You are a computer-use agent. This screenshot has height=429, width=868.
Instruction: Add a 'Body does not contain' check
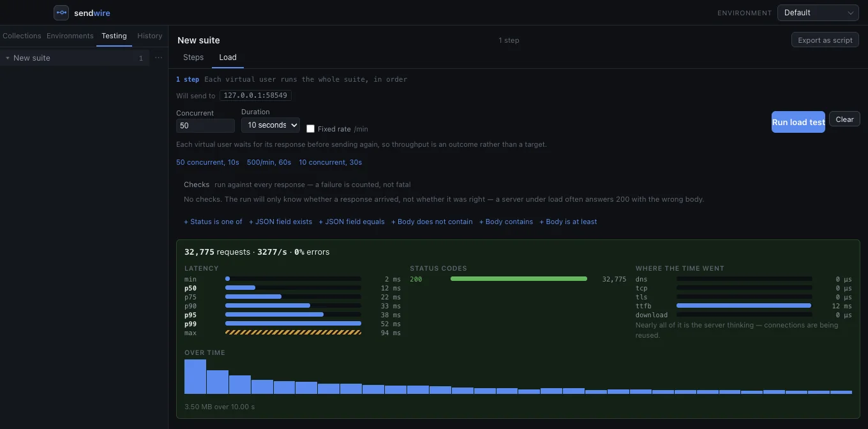[x=432, y=222]
